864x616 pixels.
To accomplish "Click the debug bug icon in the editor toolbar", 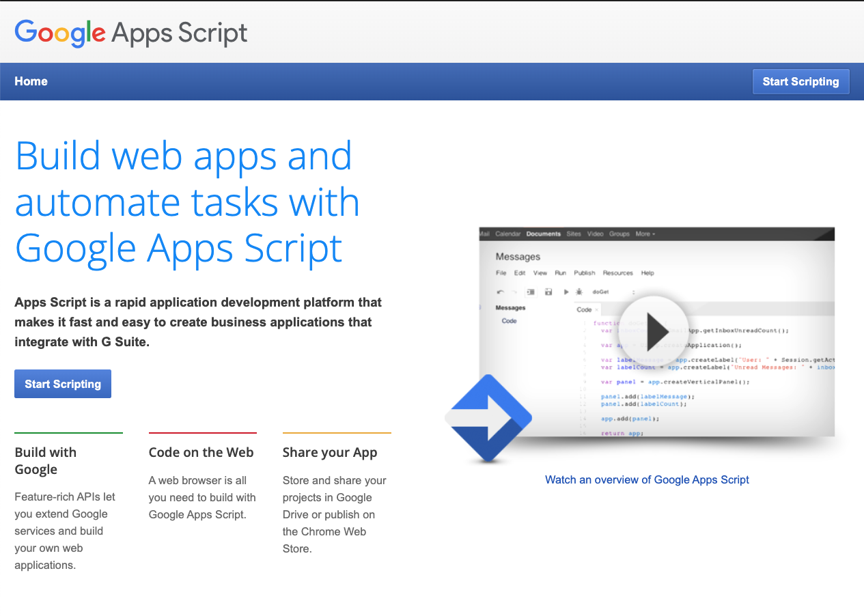I will [x=579, y=292].
